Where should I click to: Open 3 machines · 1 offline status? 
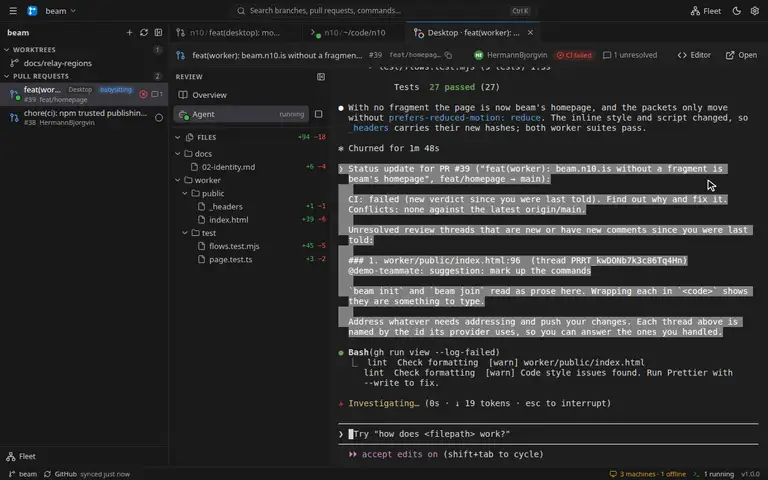coord(647,474)
